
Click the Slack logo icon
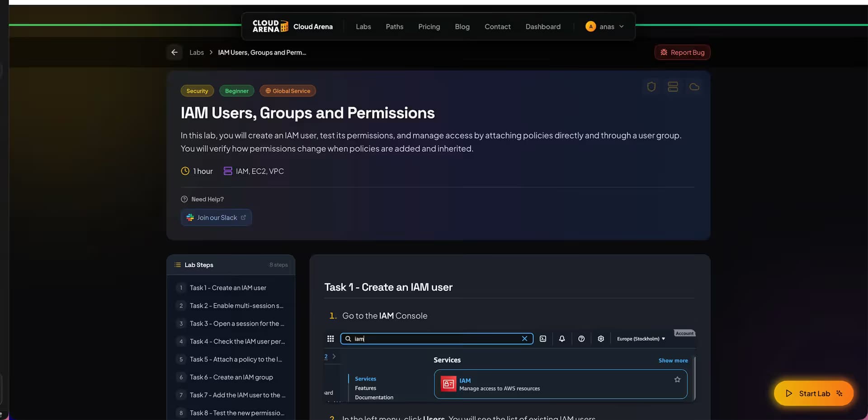point(190,218)
